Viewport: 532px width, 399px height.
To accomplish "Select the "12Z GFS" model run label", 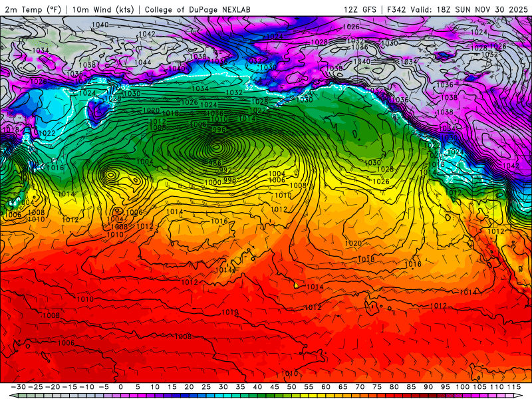I will (360, 9).
